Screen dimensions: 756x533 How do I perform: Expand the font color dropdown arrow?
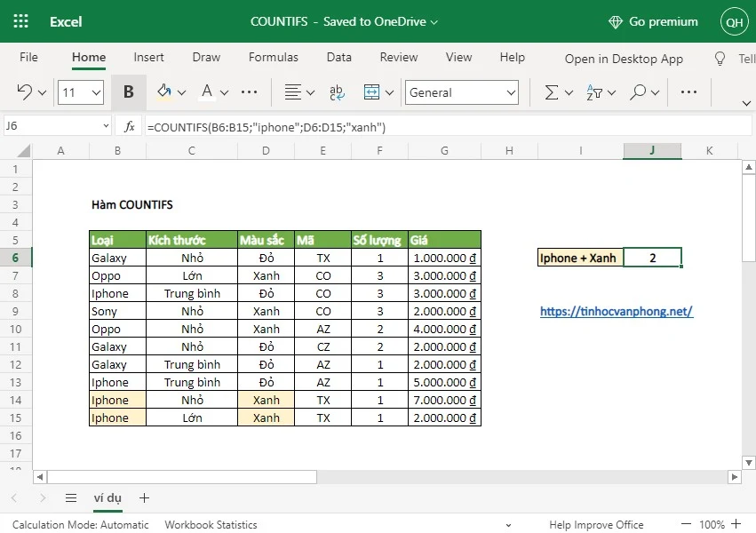click(x=224, y=92)
